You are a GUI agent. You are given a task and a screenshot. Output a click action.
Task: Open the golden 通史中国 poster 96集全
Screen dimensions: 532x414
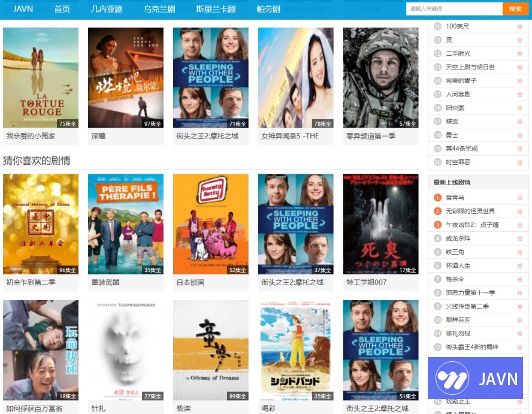(41, 224)
